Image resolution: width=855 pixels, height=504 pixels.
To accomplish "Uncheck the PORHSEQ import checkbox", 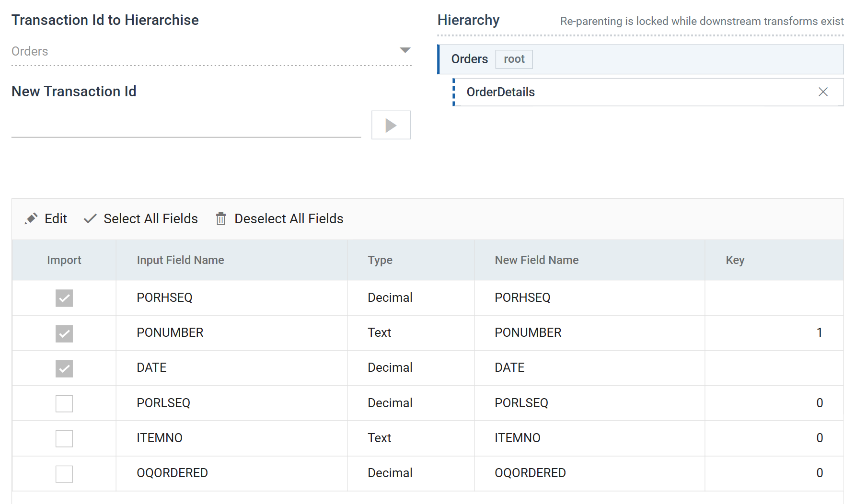I will [64, 298].
